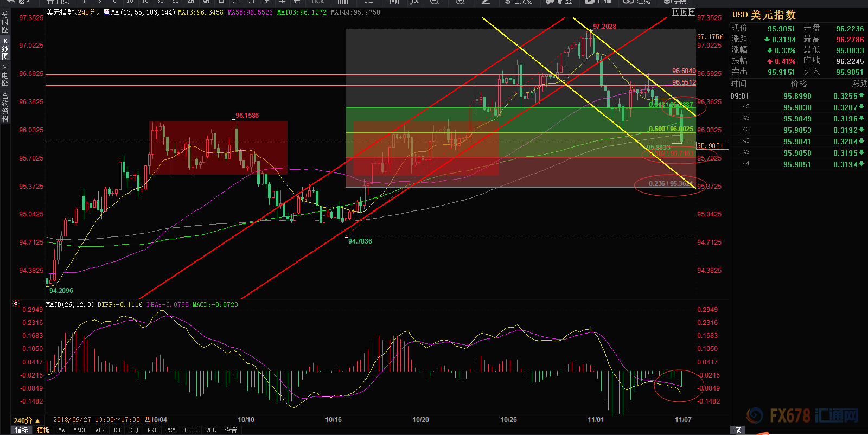Click the dark red highlighted rectangle on chart
This screenshot has height=435, width=868.
click(218, 147)
